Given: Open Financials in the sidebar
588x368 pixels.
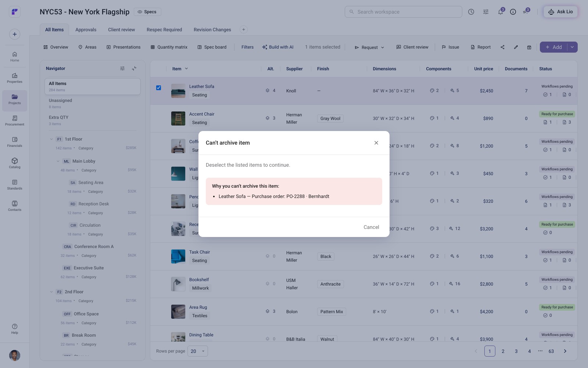Looking at the screenshot, I should click(15, 142).
